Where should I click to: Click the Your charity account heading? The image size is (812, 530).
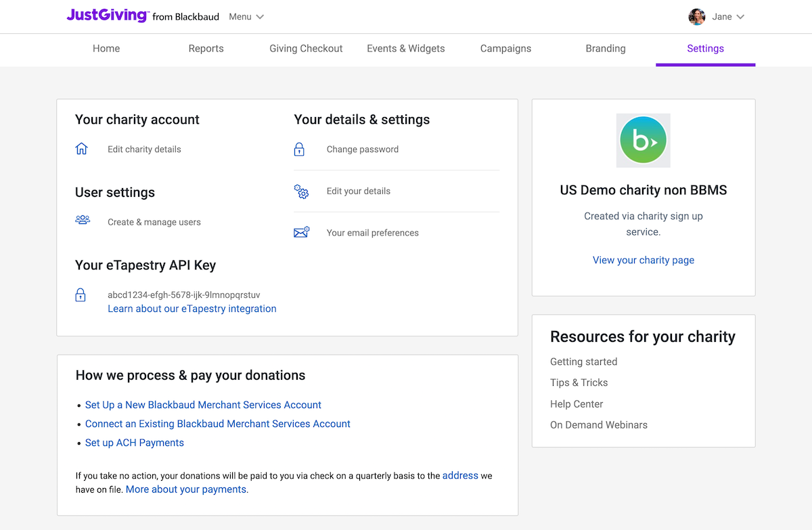click(137, 120)
